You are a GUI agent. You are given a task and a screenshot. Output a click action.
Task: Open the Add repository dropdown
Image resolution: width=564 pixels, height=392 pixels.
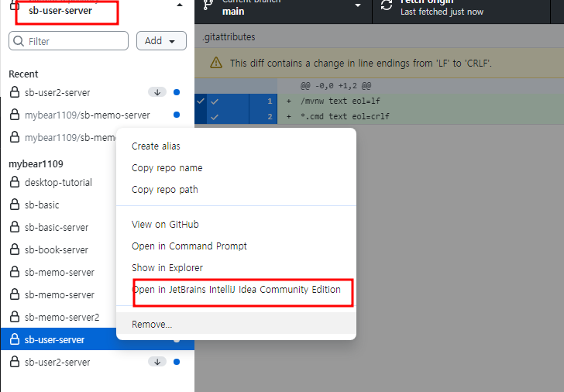coord(161,40)
